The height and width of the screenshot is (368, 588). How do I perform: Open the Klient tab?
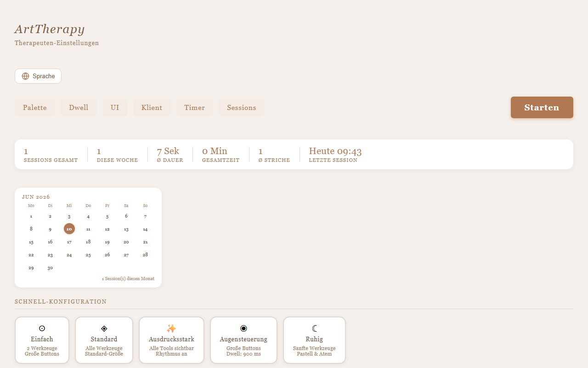[152, 108]
